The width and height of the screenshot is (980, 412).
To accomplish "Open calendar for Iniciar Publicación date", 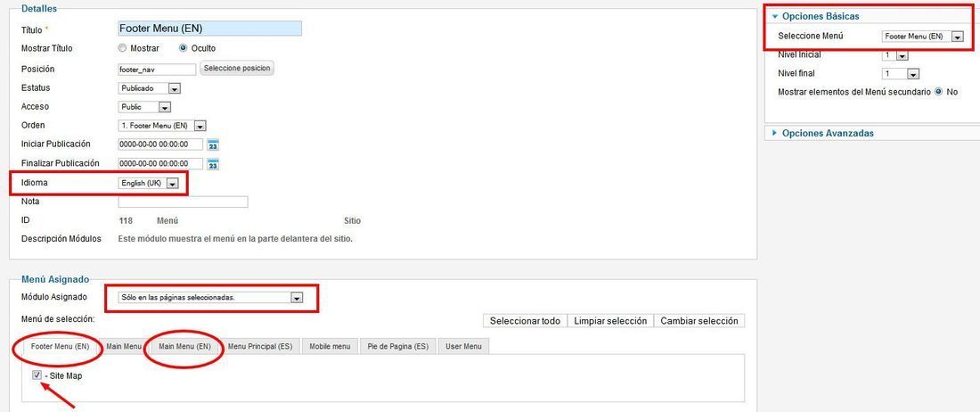I will (213, 145).
